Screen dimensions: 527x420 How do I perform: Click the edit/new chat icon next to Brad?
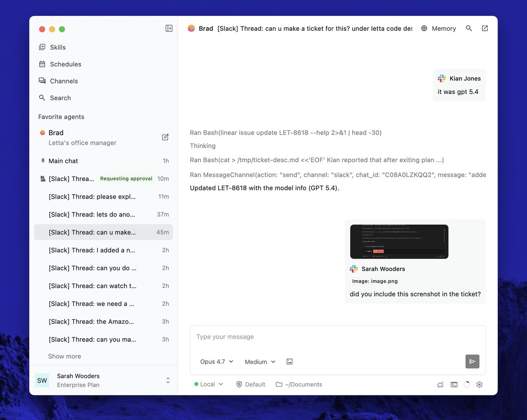(165, 137)
